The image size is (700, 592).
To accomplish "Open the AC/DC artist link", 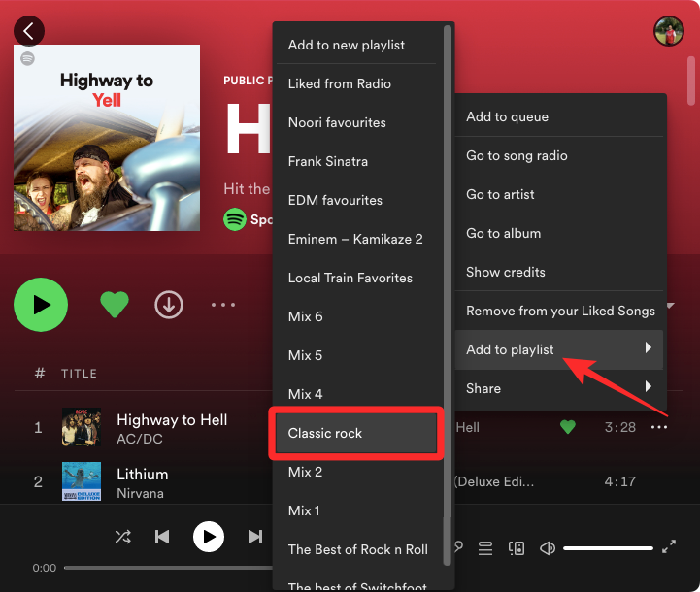I will coord(139,439).
